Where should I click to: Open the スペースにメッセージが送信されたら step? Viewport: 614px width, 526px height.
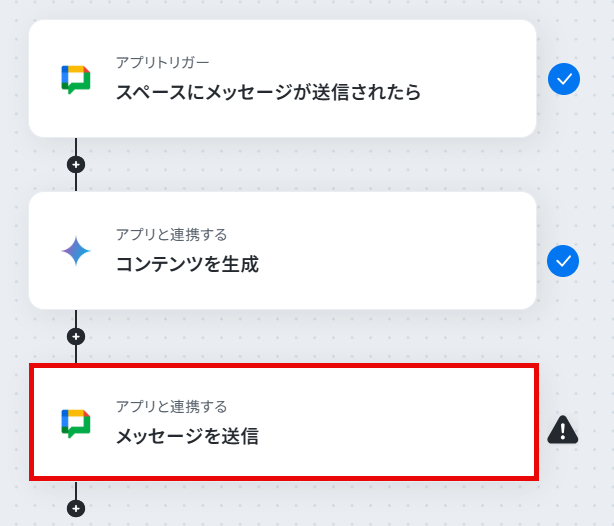(268, 92)
